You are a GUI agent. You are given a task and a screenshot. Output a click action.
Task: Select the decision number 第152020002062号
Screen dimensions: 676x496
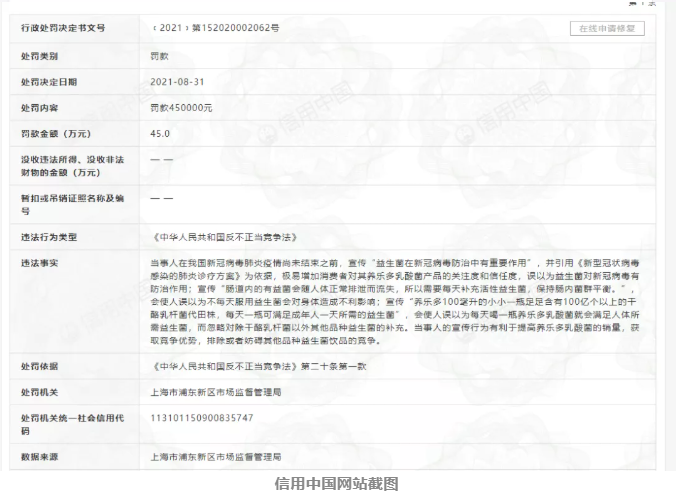pyautogui.click(x=235, y=28)
